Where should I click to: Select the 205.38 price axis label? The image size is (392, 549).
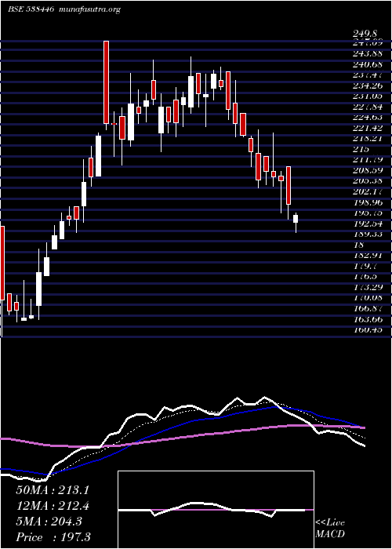[x=368, y=181]
